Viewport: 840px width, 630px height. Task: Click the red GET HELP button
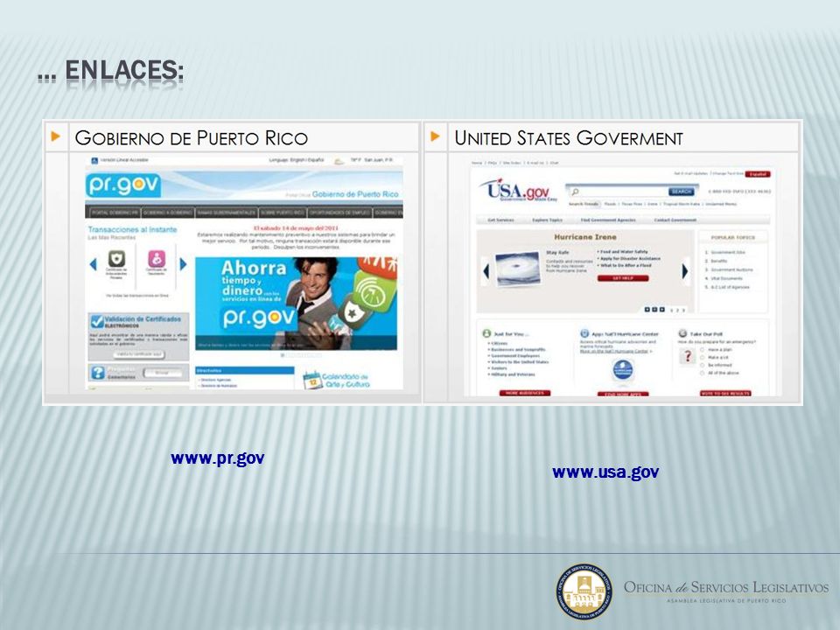pyautogui.click(x=623, y=278)
